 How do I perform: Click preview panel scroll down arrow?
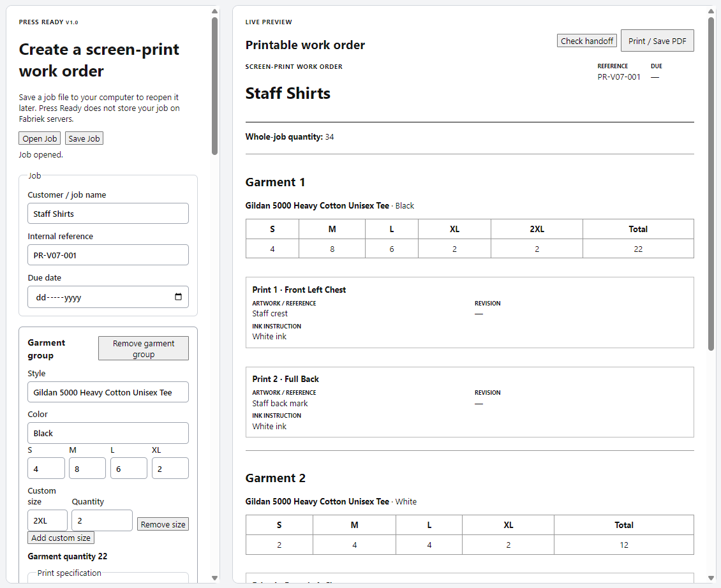[x=711, y=578]
